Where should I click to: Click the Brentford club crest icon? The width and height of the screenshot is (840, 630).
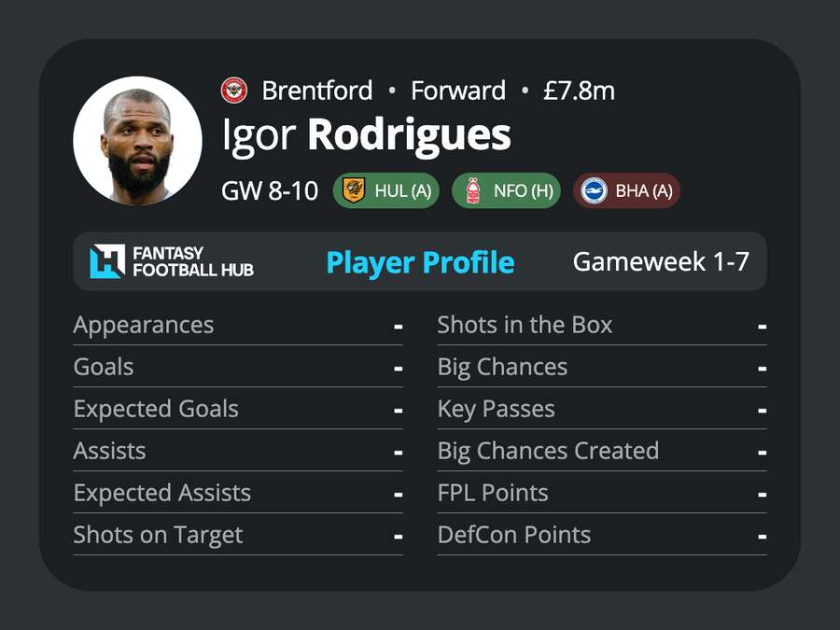click(x=234, y=91)
